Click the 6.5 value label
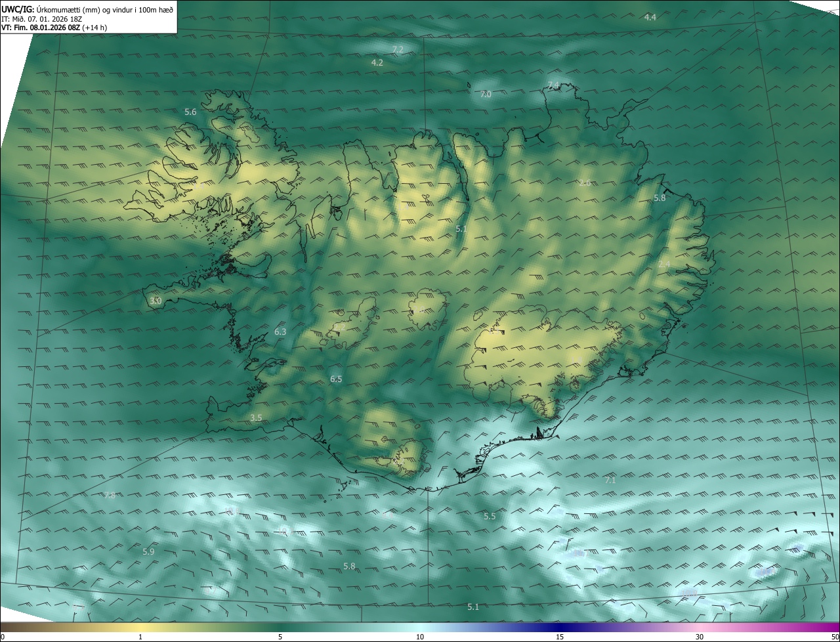The width and height of the screenshot is (840, 642). (x=336, y=379)
